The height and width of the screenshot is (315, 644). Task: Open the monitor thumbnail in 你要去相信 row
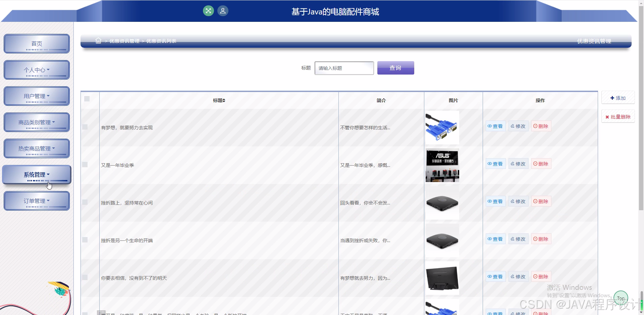[442, 278]
